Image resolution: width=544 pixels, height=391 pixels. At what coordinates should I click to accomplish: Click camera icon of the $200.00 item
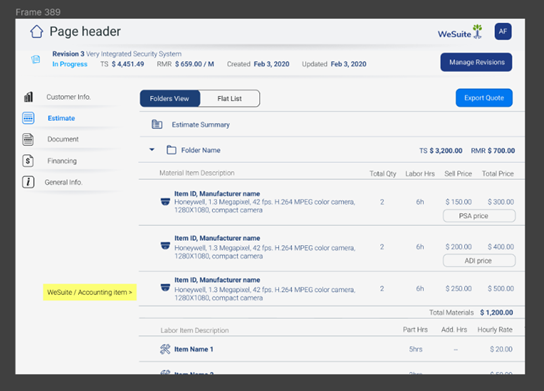pos(165,246)
